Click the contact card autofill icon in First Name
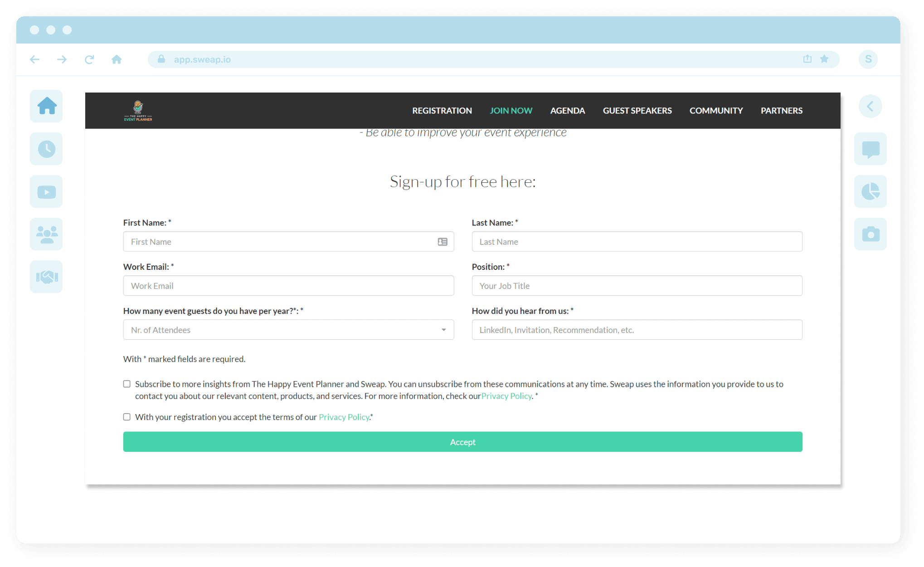 coord(443,242)
